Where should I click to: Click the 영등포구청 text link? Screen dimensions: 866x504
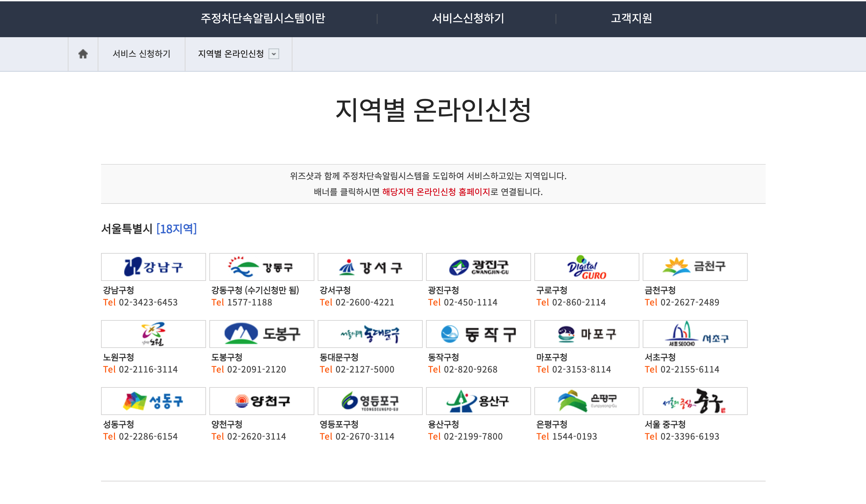[x=339, y=424]
